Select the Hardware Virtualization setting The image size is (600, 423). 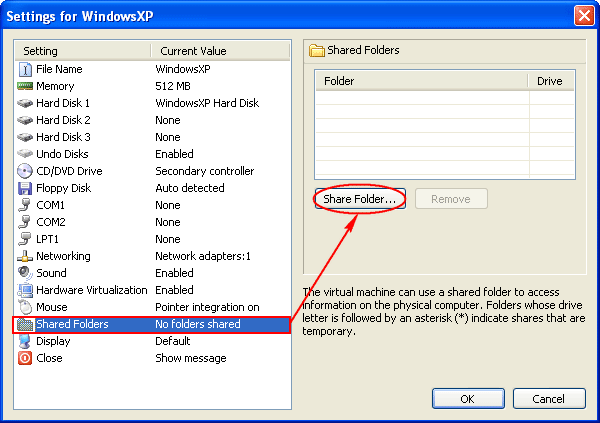[152, 290]
